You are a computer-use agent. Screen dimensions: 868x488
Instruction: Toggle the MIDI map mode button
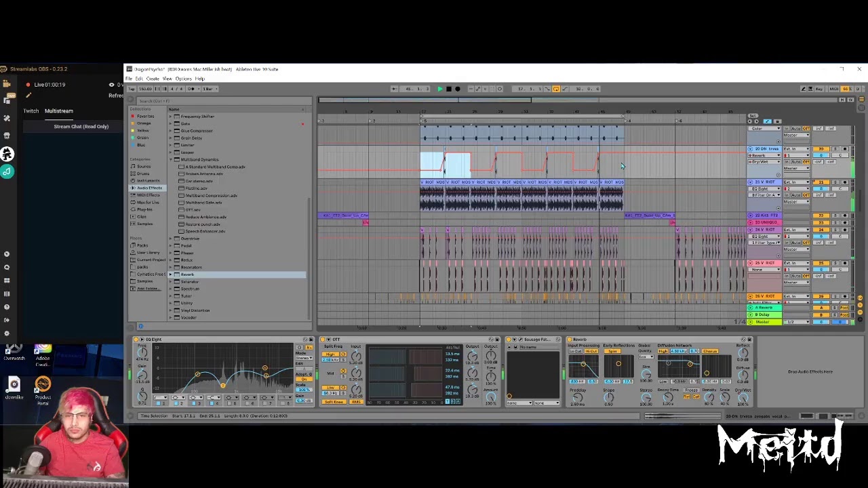coord(834,89)
